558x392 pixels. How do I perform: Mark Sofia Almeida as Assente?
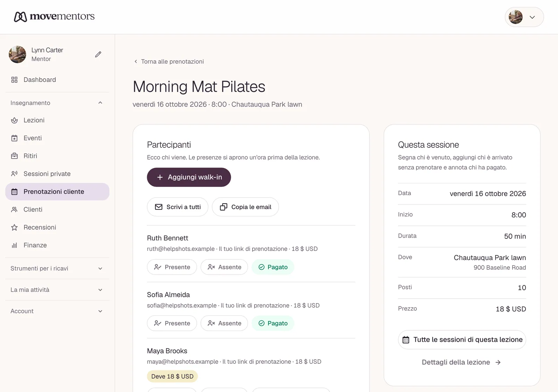click(224, 323)
